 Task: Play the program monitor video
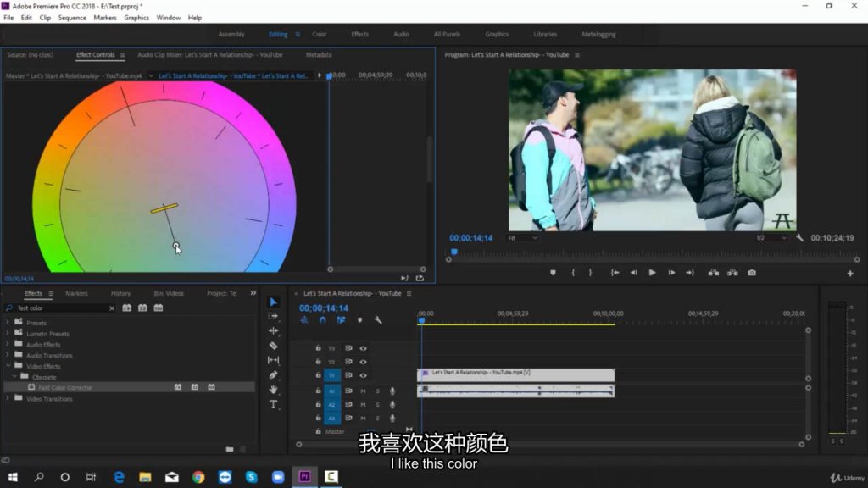[x=652, y=273]
